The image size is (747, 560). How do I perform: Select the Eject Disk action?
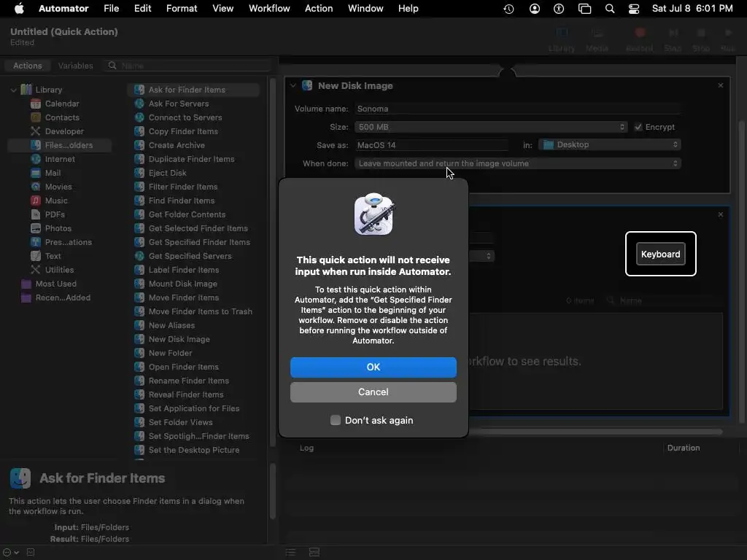coord(167,173)
